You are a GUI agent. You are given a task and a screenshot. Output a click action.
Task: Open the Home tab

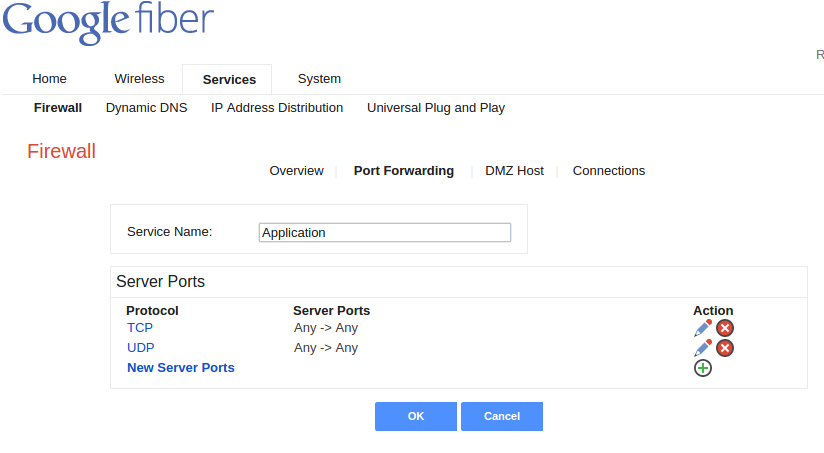49,79
